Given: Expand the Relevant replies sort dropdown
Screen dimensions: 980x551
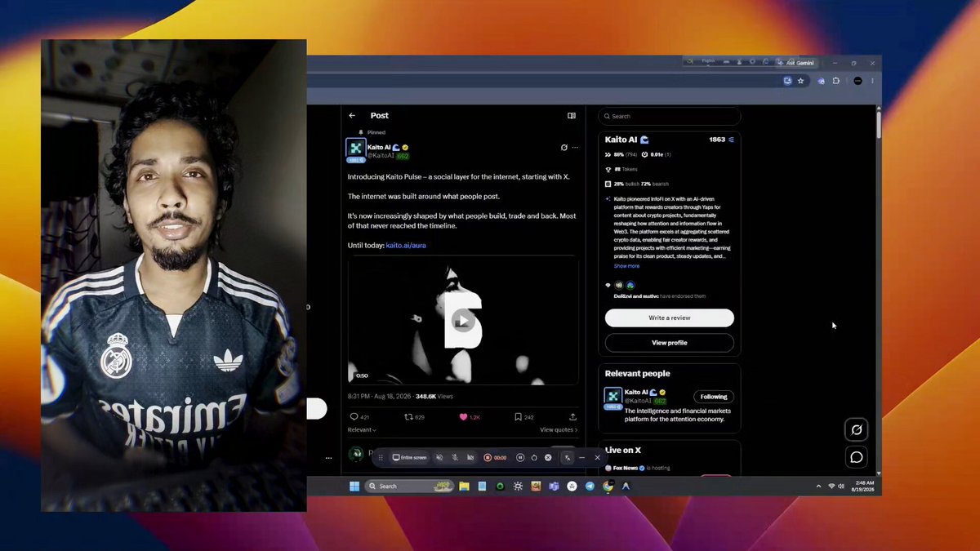Looking at the screenshot, I should [362, 429].
